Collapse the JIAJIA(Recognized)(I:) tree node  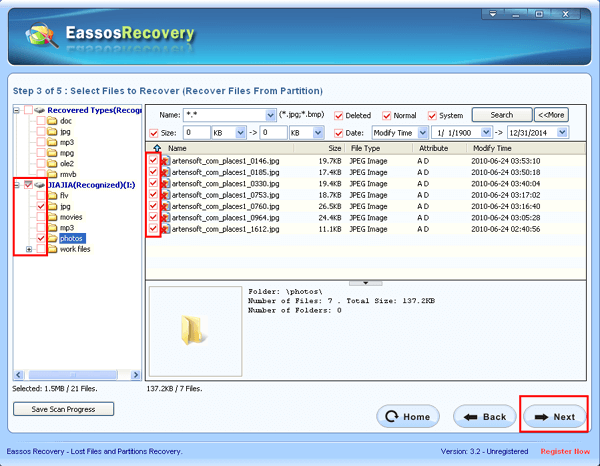point(16,185)
